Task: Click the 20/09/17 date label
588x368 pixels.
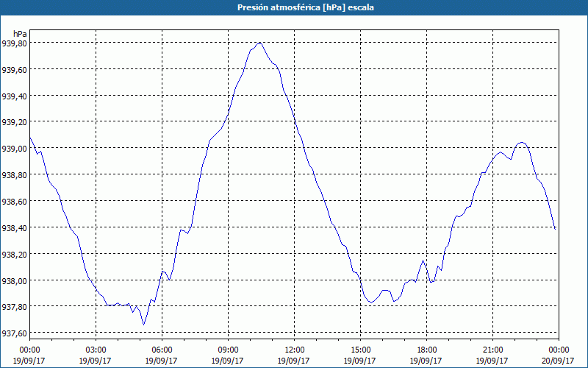Action: point(559,361)
